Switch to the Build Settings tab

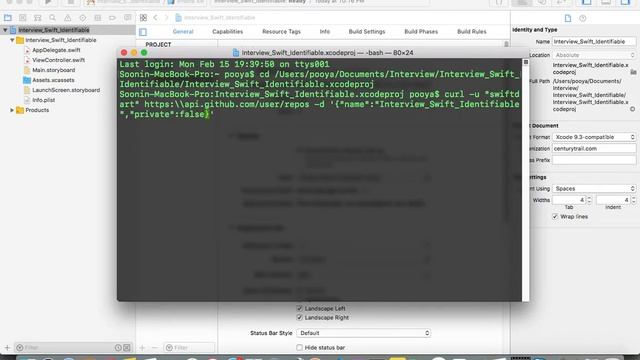pyautogui.click(x=367, y=31)
